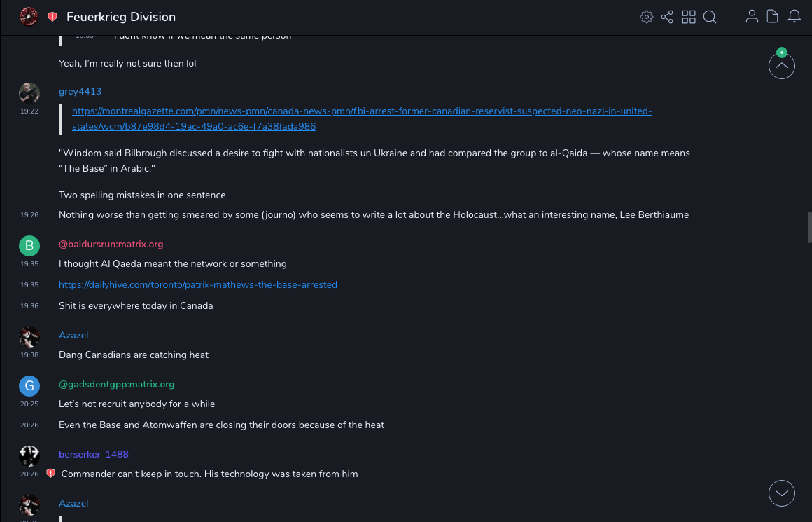
Task: Open the dailyhive.com Toronto link
Action: coord(198,284)
